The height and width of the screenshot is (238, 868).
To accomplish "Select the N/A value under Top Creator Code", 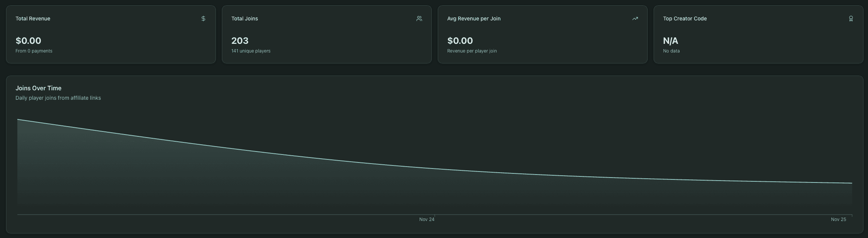I will 671,40.
